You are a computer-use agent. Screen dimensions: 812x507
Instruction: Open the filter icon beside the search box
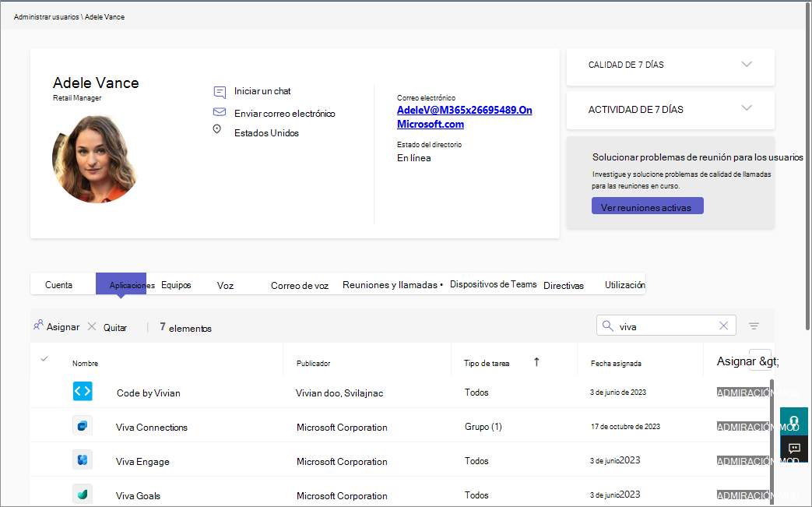click(x=754, y=326)
